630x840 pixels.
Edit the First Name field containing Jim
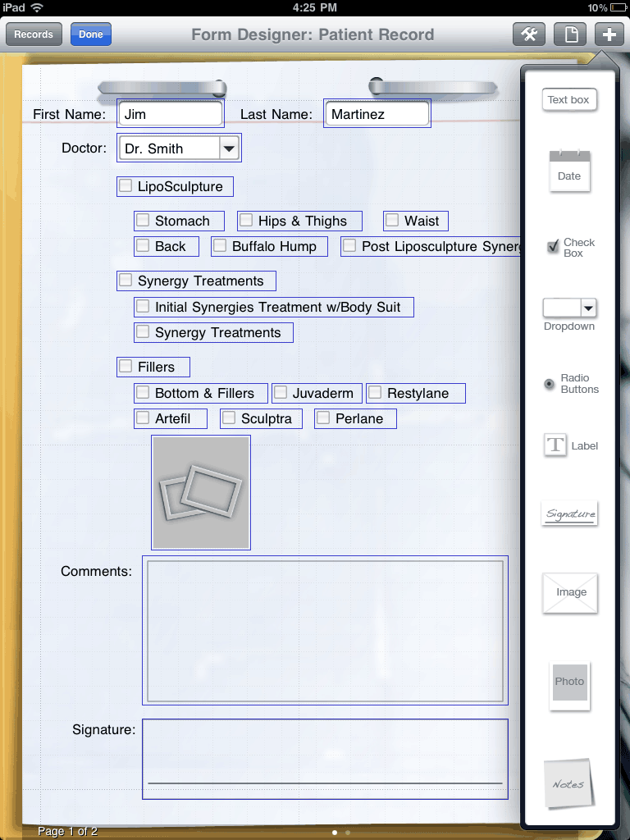[171, 113]
